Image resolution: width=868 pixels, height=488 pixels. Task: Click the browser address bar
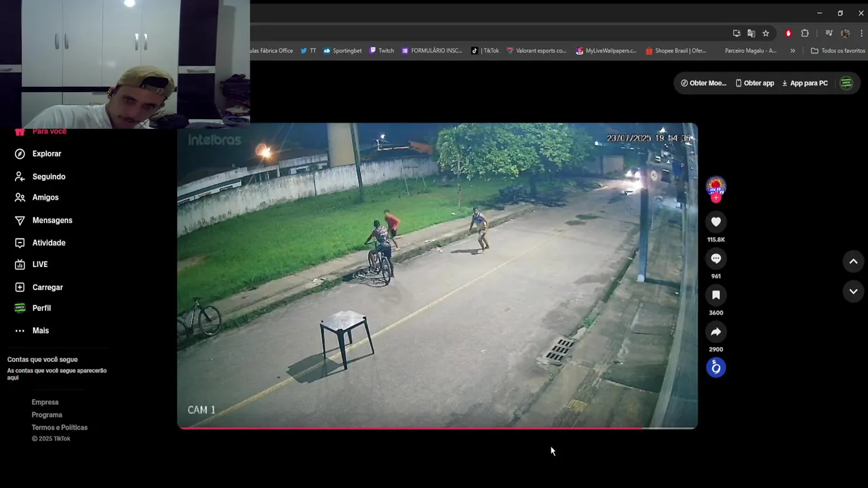[x=488, y=33]
